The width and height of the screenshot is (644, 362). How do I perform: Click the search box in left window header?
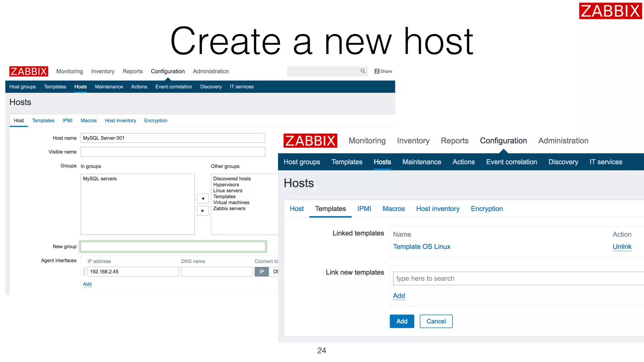[x=327, y=71]
